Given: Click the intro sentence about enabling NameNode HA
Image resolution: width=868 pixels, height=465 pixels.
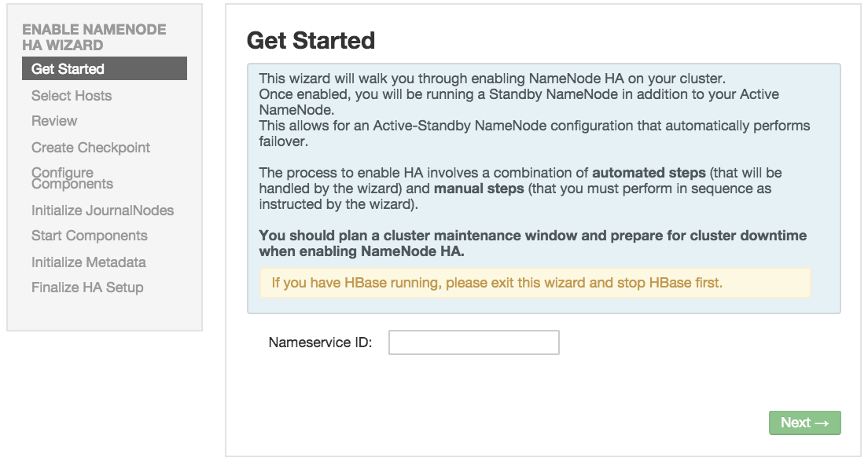Looking at the screenshot, I should [x=492, y=79].
